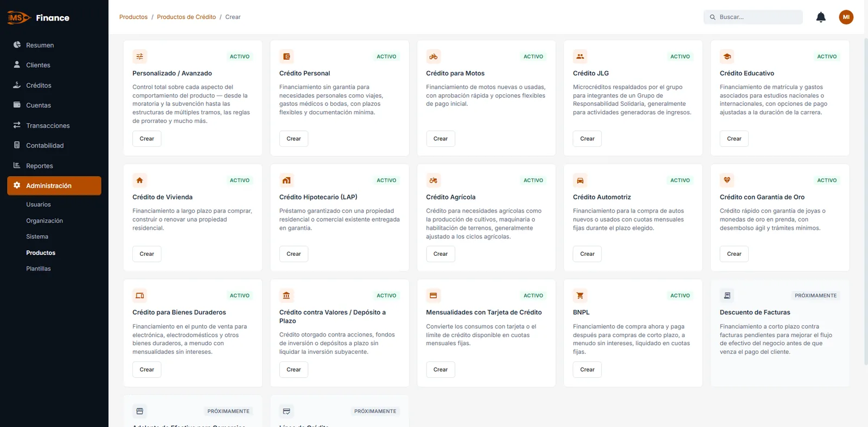
Task: Click the Crédito Personal wallet icon
Action: coord(286,56)
